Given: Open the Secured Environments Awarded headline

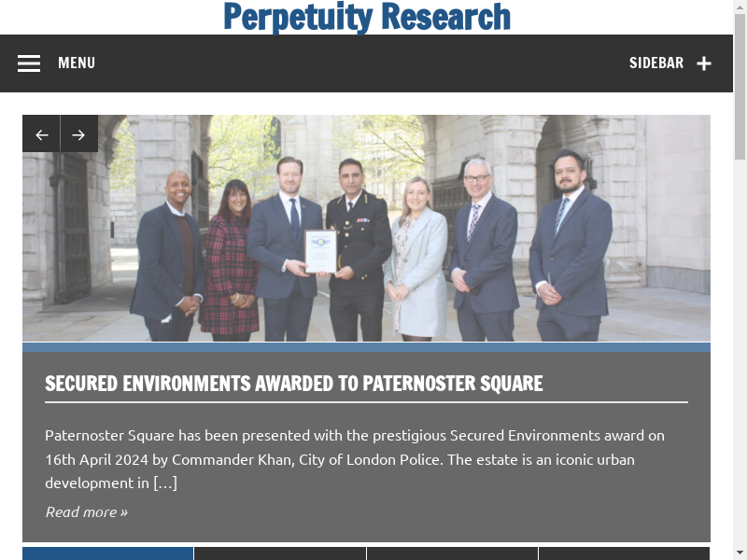Looking at the screenshot, I should click(293, 384).
